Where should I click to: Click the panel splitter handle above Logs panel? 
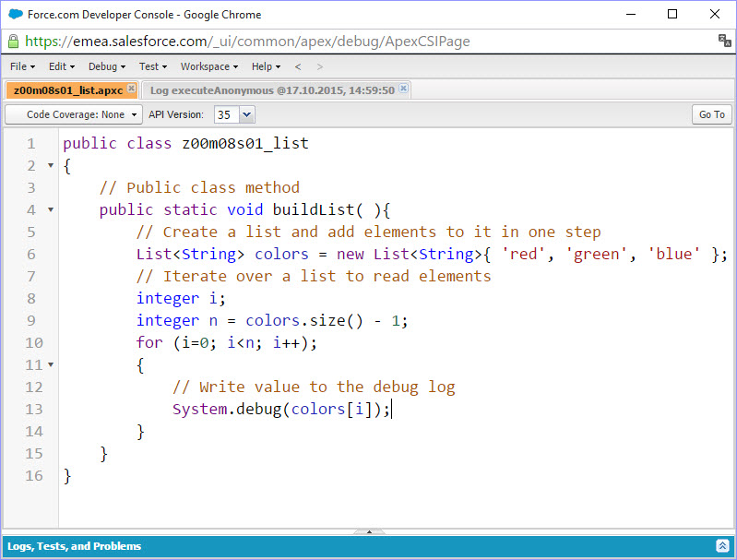click(x=369, y=531)
